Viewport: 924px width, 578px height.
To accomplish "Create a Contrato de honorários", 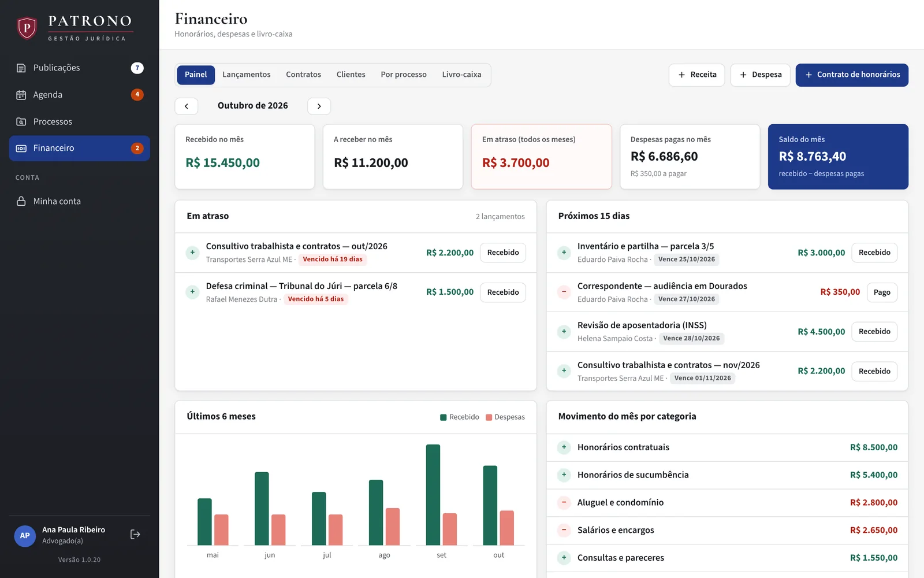I will pos(852,75).
